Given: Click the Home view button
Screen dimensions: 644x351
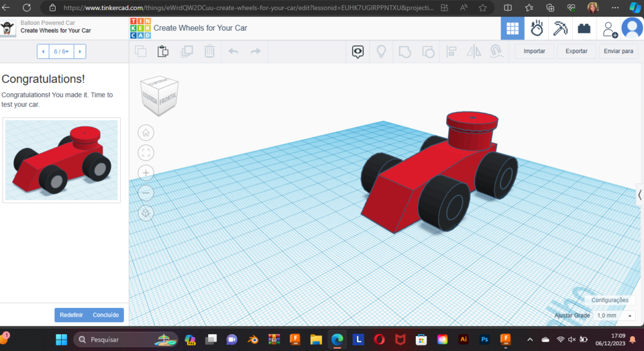Looking at the screenshot, I should pyautogui.click(x=146, y=133).
